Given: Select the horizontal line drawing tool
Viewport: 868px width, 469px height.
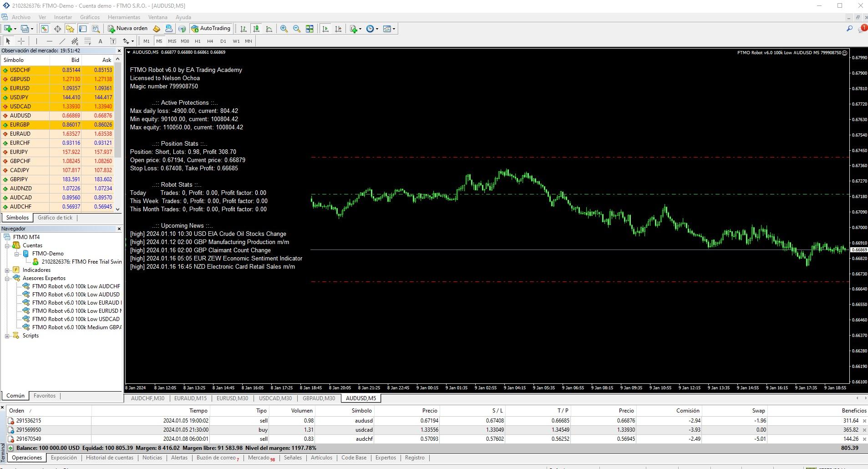Looking at the screenshot, I should point(49,41).
